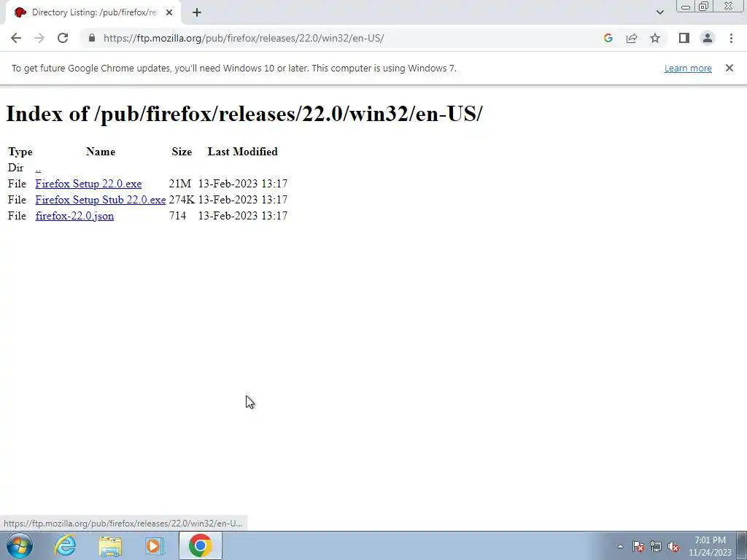
Task: Open Chrome's three-dot menu
Action: click(x=731, y=38)
